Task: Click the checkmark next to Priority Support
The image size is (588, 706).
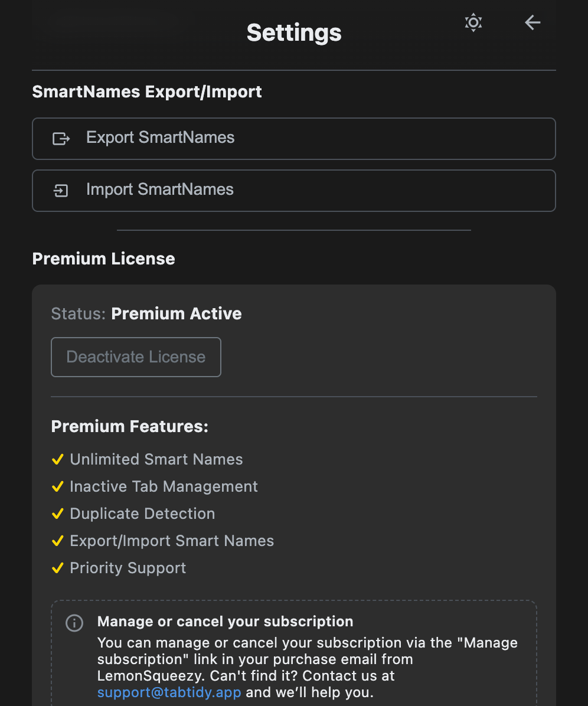Action: coord(58,568)
